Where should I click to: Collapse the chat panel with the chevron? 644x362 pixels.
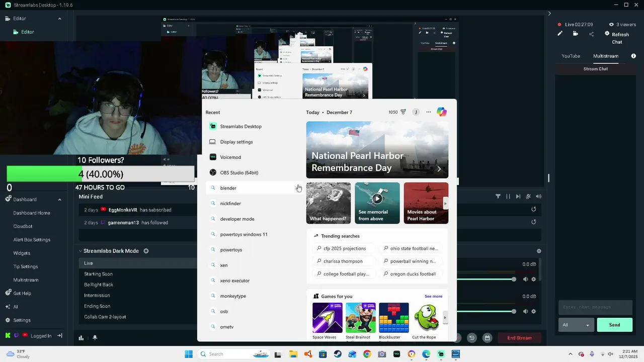click(x=549, y=14)
